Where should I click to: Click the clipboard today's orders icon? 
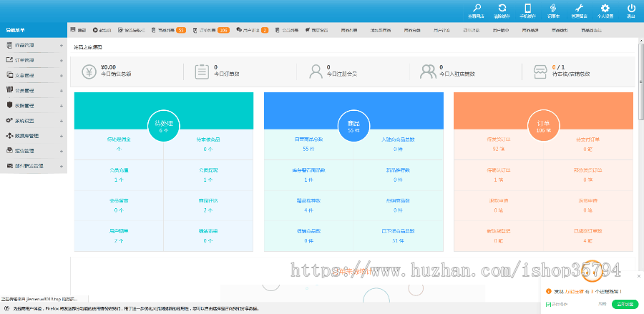[202, 72]
